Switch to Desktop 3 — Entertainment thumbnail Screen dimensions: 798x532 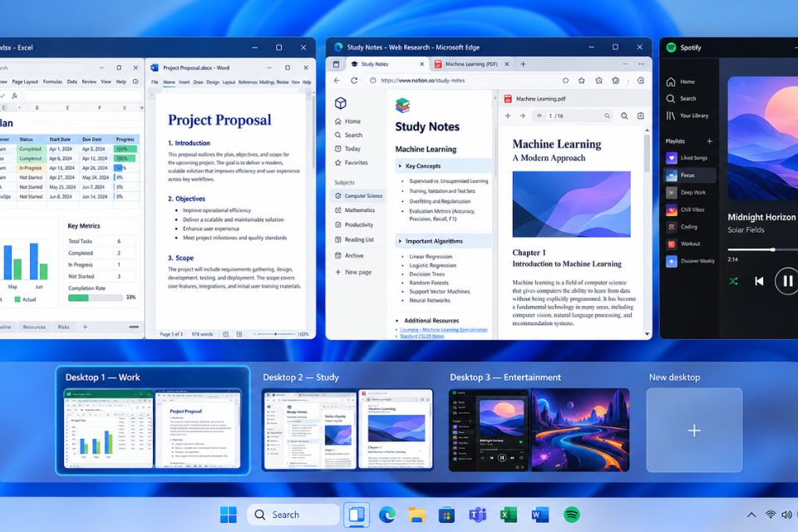[x=539, y=431]
